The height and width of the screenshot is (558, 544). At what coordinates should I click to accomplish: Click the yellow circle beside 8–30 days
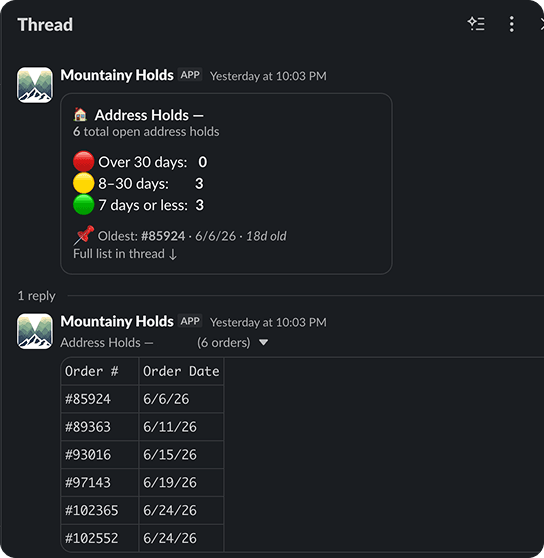coord(83,183)
